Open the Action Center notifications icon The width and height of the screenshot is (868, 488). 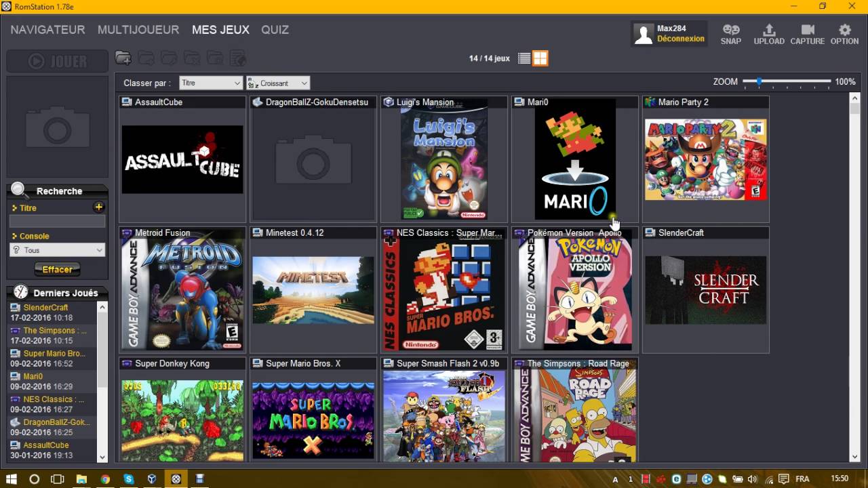coord(784,479)
